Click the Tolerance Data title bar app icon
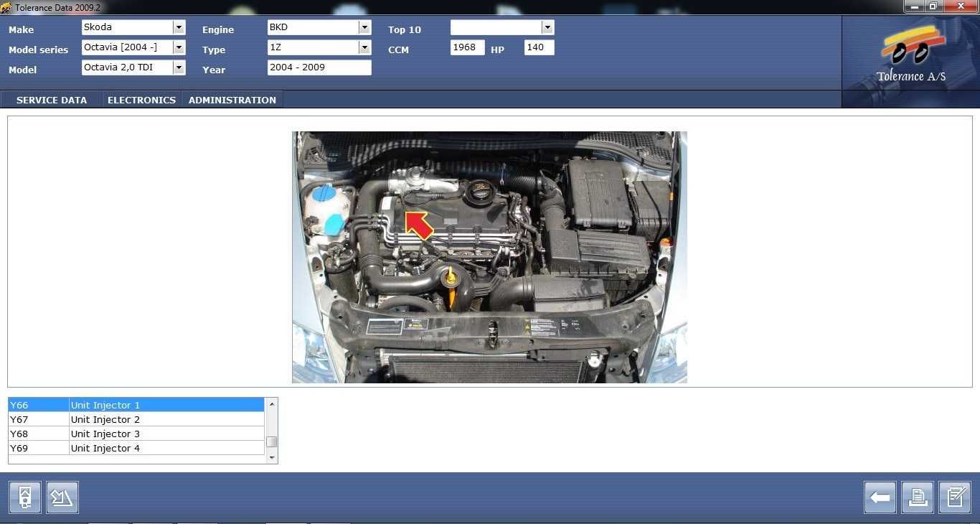980x524 pixels. point(6,7)
